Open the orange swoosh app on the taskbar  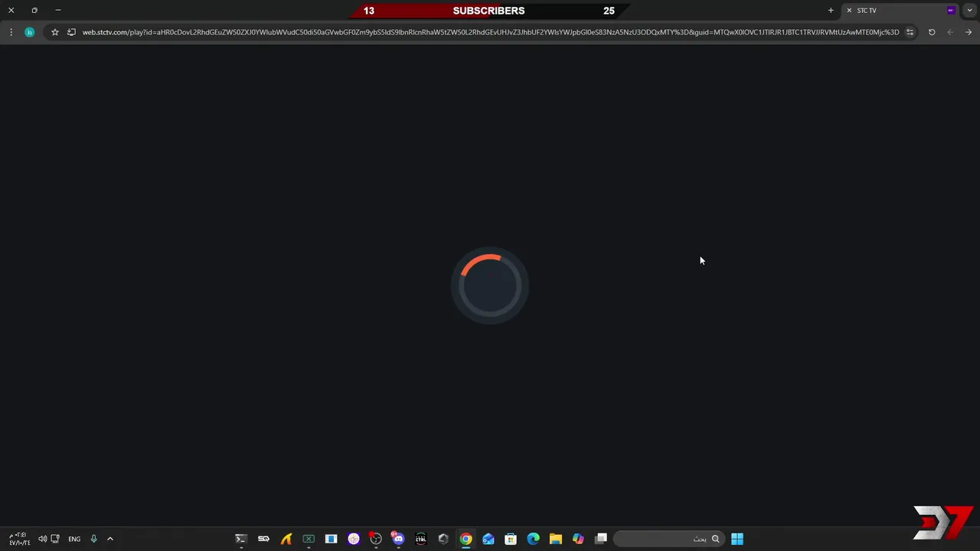point(286,539)
